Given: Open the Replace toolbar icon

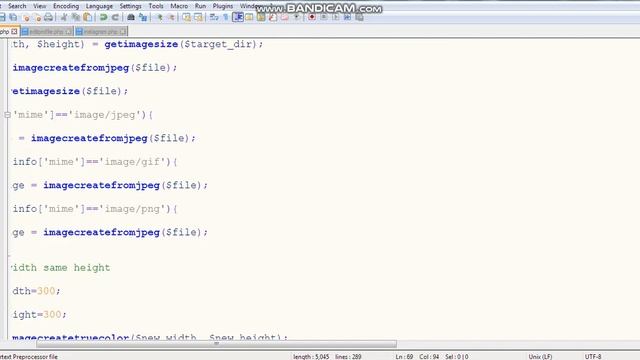Looking at the screenshot, I should (x=143, y=17).
